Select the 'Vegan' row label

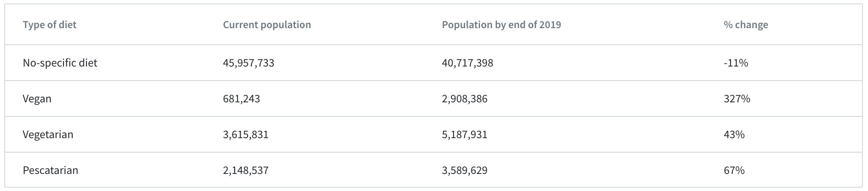tap(37, 99)
